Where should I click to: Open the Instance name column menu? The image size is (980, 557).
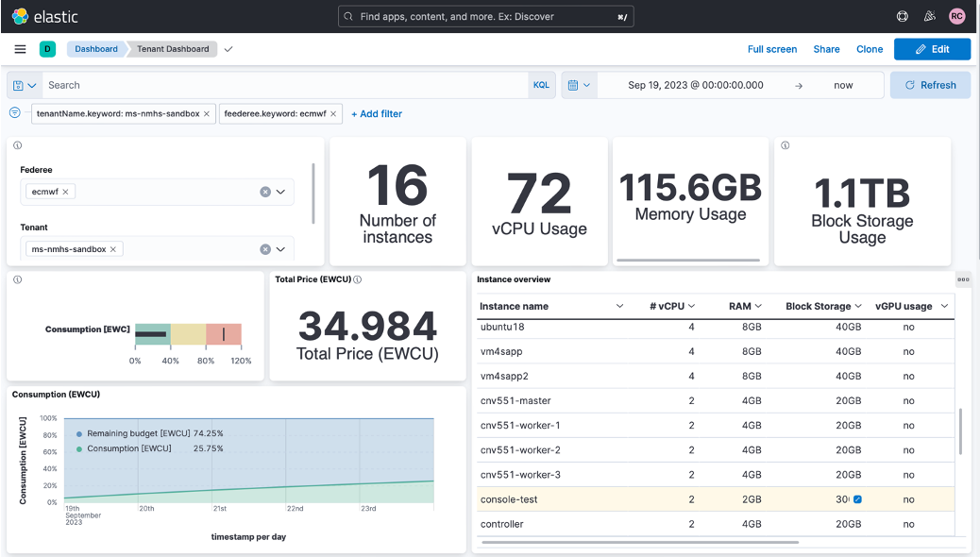click(x=619, y=306)
